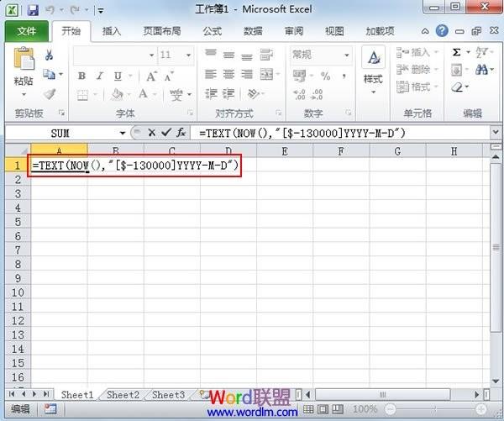Click the Format Painter brush icon

pos(50,94)
